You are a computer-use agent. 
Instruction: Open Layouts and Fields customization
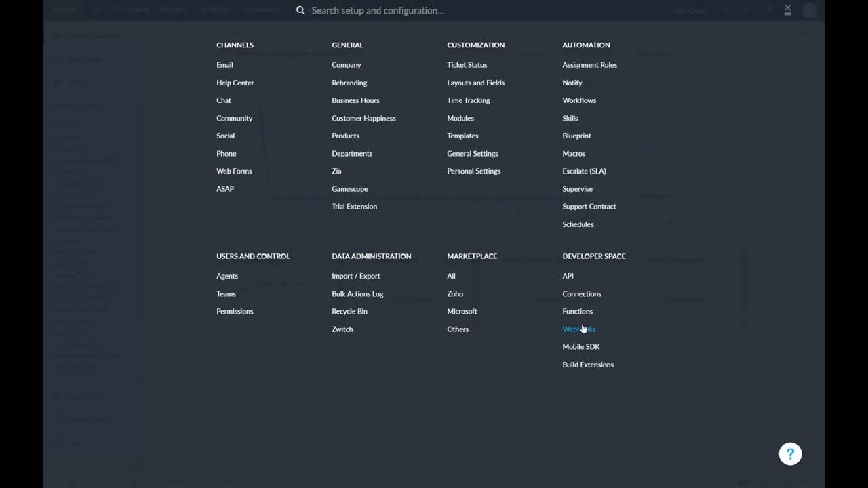[475, 83]
